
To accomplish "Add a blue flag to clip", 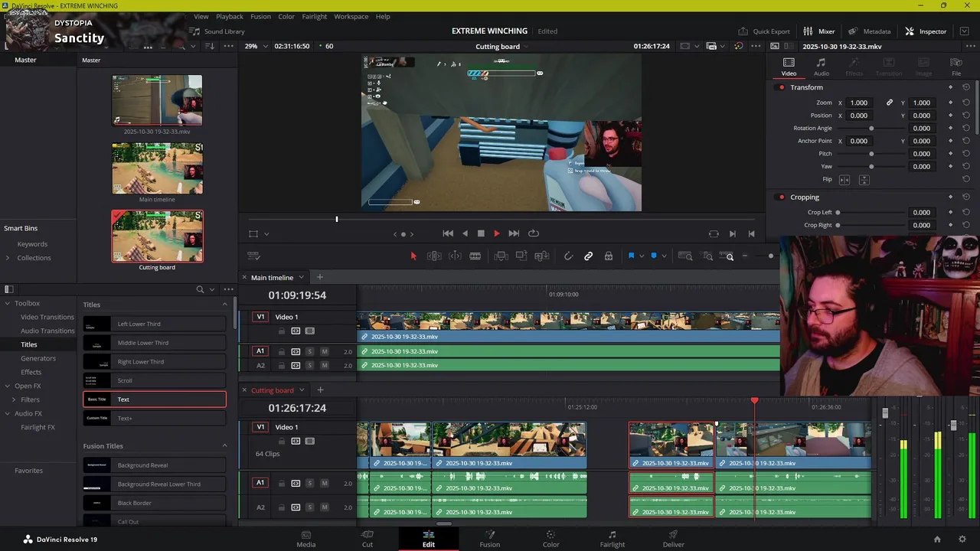I will pyautogui.click(x=631, y=256).
